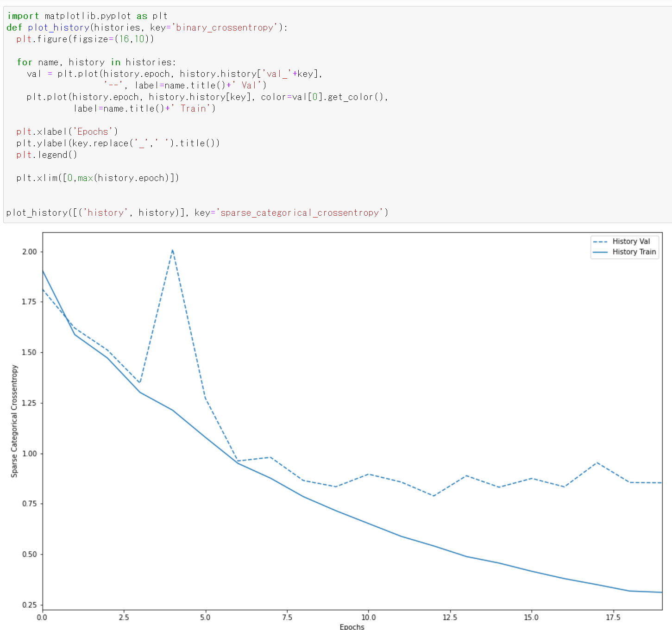Click the validation loss peak near 2.00
This screenshot has width=672, height=630.
(x=172, y=250)
